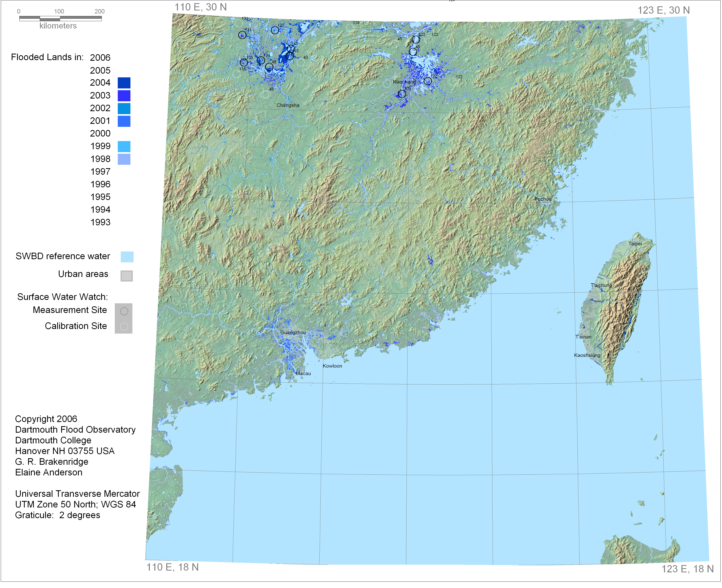Click the 2004 flooded lands color swatch
Image resolution: width=722 pixels, height=588 pixels.
124,83
